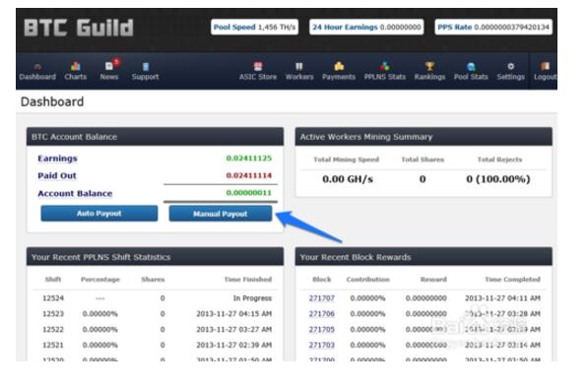Open the Payments nav icon
The width and height of the screenshot is (588, 388).
[x=339, y=66]
